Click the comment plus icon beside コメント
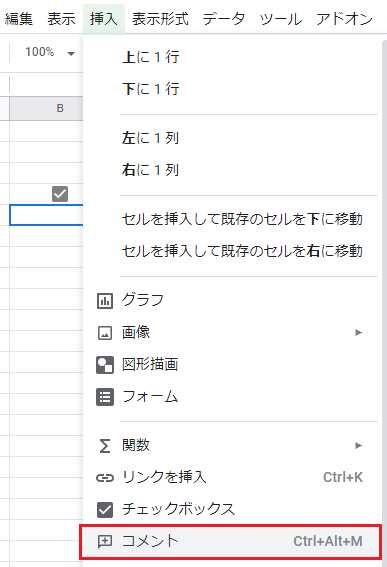The height and width of the screenshot is (567, 387). click(x=105, y=542)
